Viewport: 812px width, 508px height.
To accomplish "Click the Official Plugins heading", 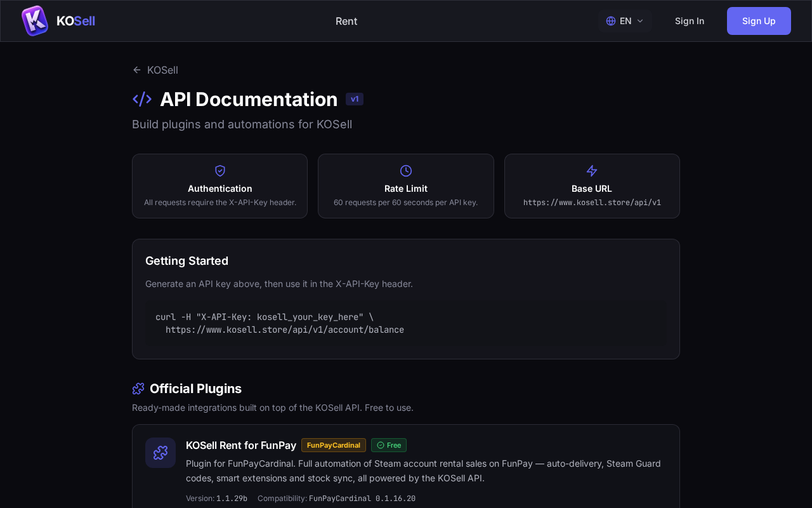I will coord(195,389).
